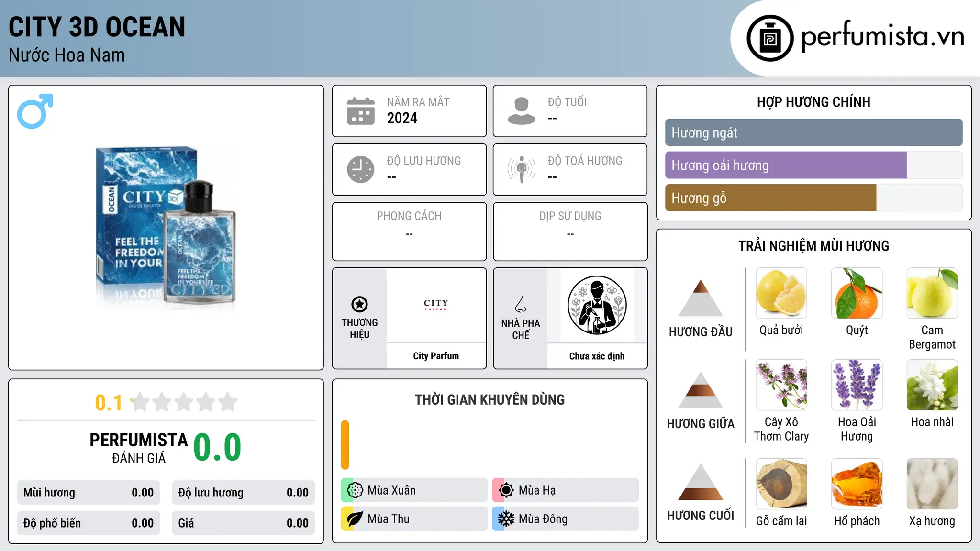980x551 pixels.
Task: Open the City 3D Ocean product photo
Action: [x=166, y=227]
